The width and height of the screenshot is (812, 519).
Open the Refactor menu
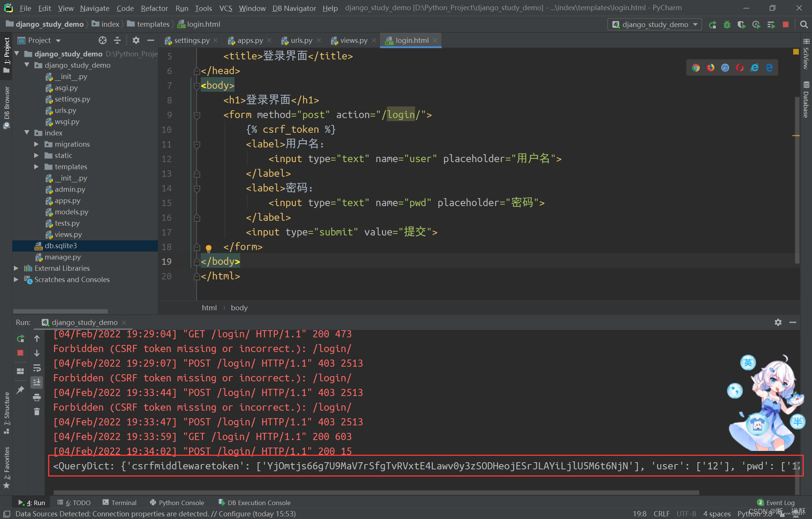154,8
